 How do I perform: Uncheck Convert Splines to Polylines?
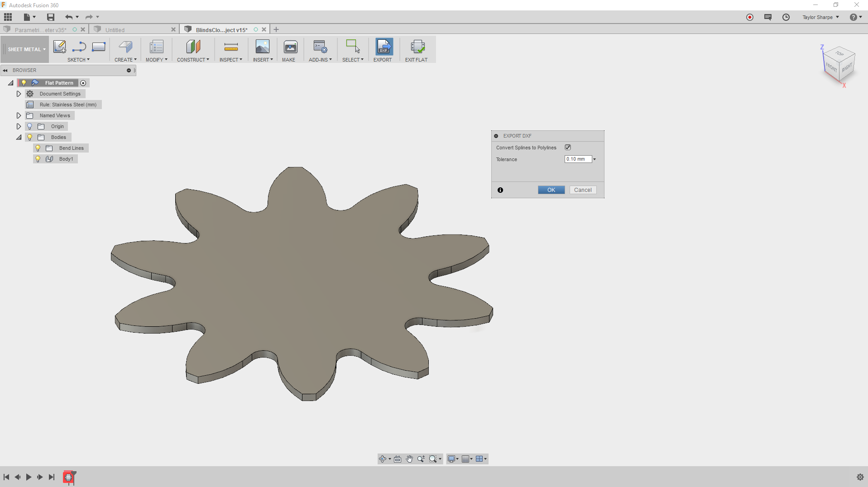click(x=568, y=148)
